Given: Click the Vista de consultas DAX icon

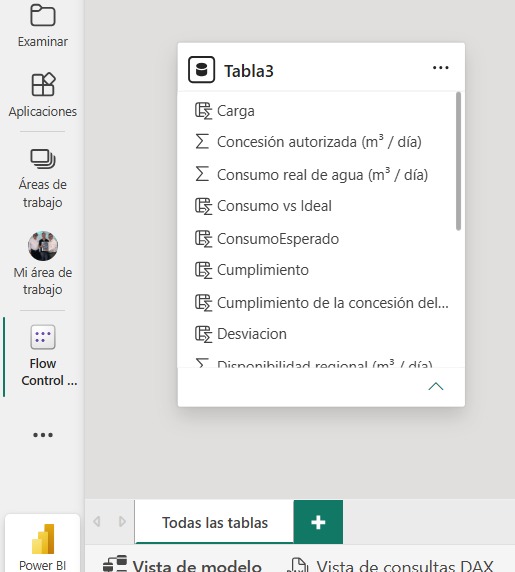Looking at the screenshot, I should pyautogui.click(x=298, y=565).
